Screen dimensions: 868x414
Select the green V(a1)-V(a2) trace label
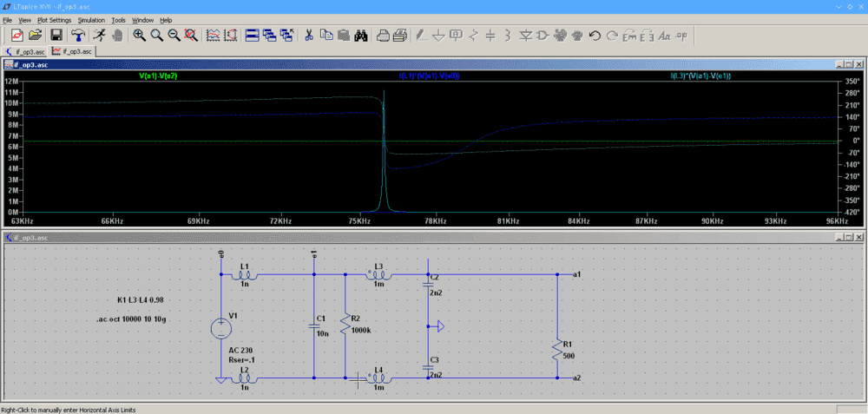[x=158, y=76]
